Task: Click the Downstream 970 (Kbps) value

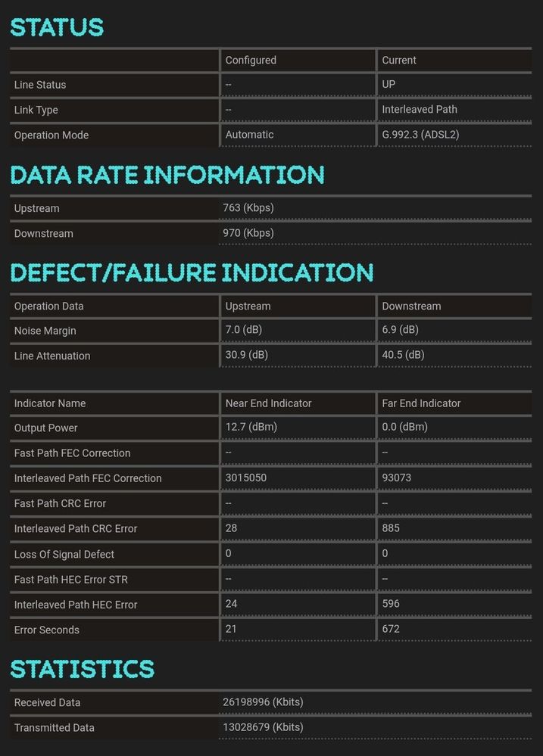Action: [248, 233]
